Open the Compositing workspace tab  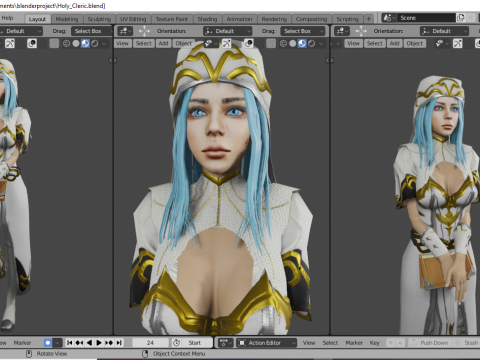pos(311,19)
